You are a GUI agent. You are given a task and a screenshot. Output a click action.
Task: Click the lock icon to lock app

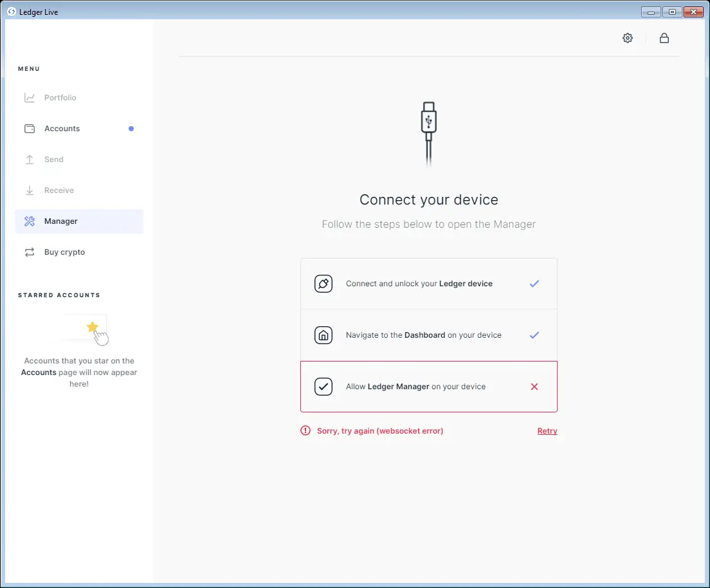pyautogui.click(x=664, y=38)
